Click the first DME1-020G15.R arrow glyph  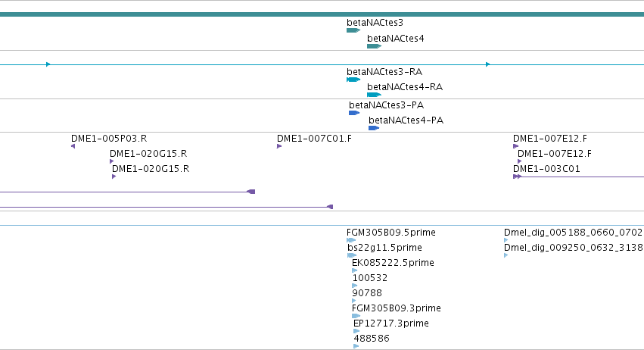click(x=112, y=161)
